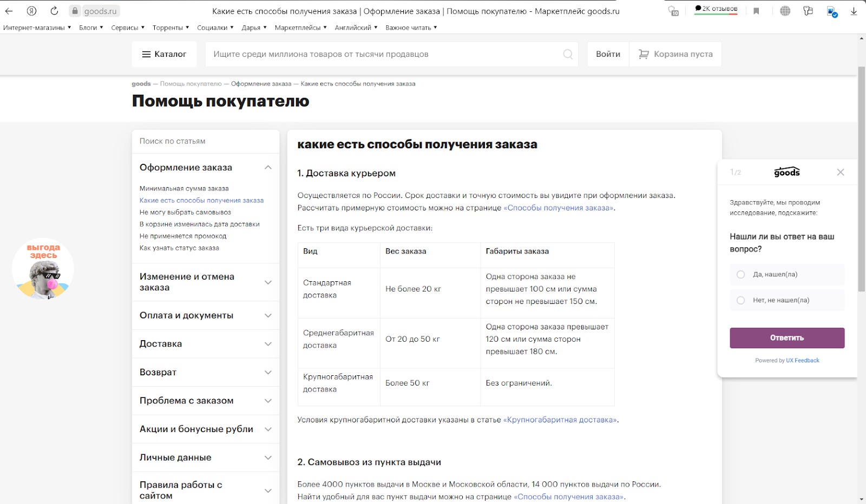This screenshot has height=504, width=866.
Task: Click the search magnifier icon in search field
Action: point(567,54)
